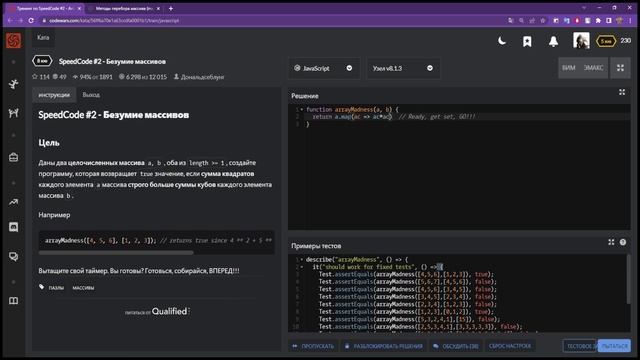Collapse the it block fold arrow on line 2
The height and width of the screenshot is (360, 640).
point(302,267)
